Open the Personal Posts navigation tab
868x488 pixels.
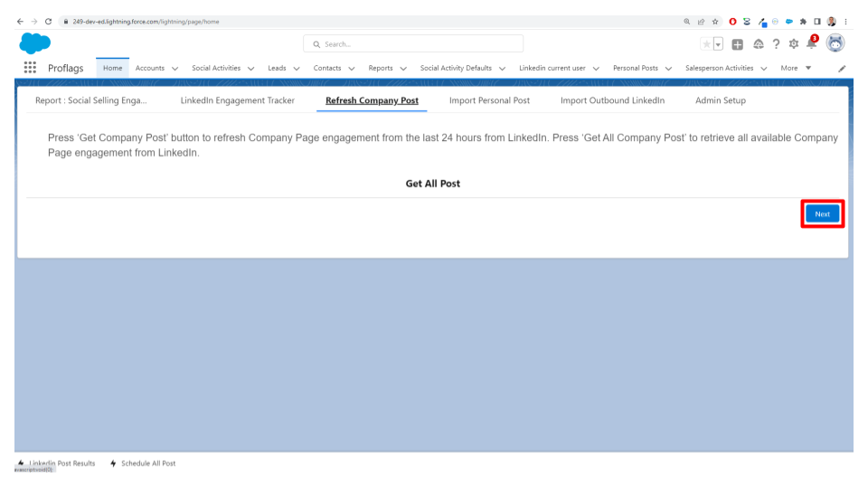[x=636, y=68]
